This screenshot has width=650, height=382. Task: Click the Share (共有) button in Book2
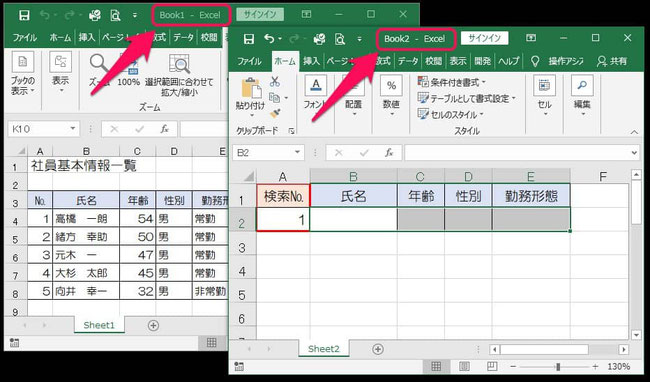pyautogui.click(x=612, y=61)
